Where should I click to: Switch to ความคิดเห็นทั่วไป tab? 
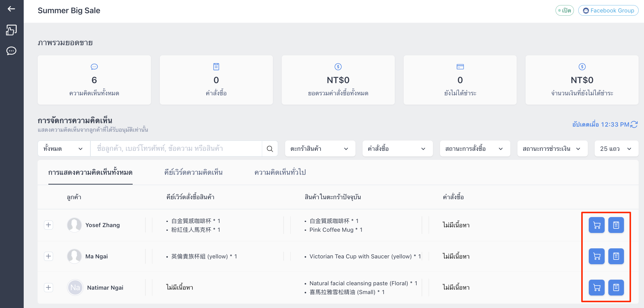point(280,172)
